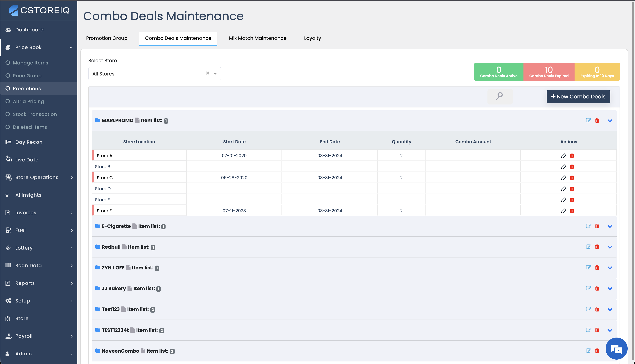Click trash icon for Redbull group
Screen dimensions: 635x364
(597, 247)
